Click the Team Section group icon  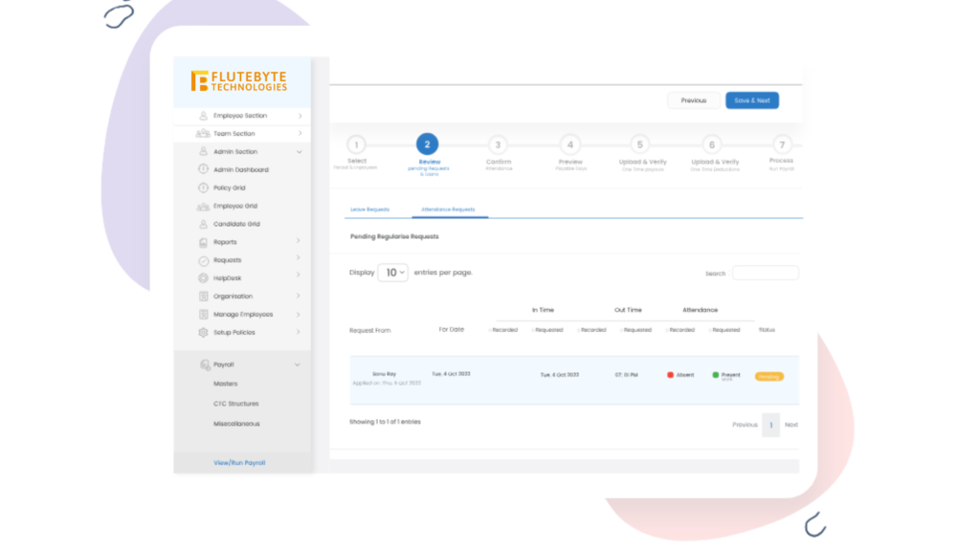click(x=203, y=134)
